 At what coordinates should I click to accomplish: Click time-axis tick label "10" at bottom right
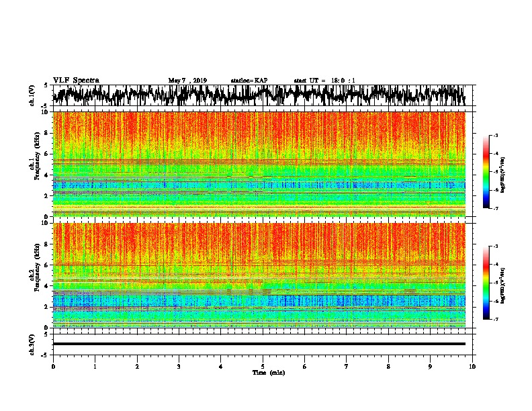click(472, 367)
